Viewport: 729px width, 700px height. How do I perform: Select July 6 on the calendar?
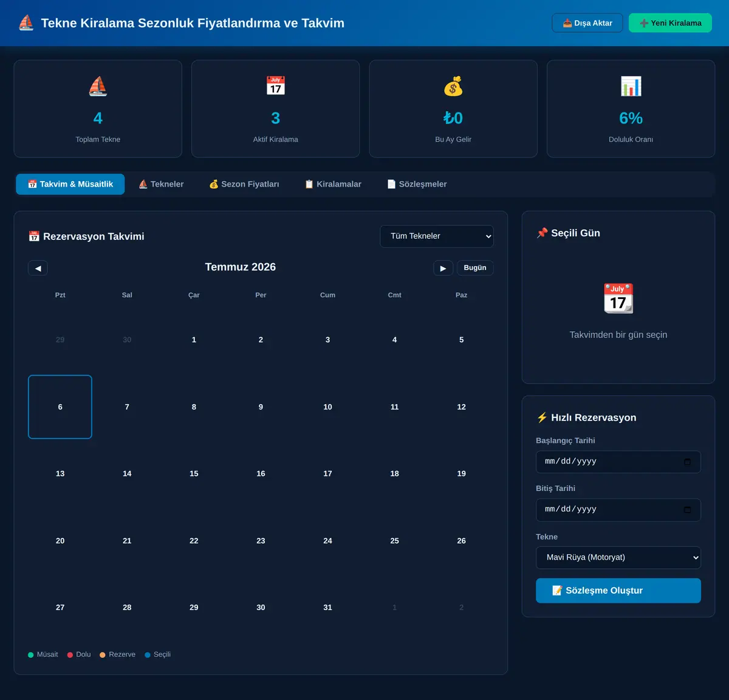pyautogui.click(x=60, y=407)
